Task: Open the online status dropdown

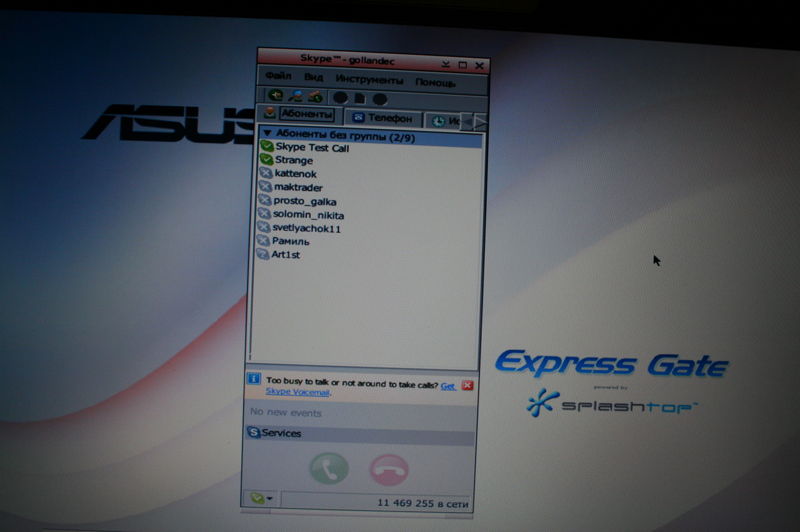Action: [x=261, y=498]
